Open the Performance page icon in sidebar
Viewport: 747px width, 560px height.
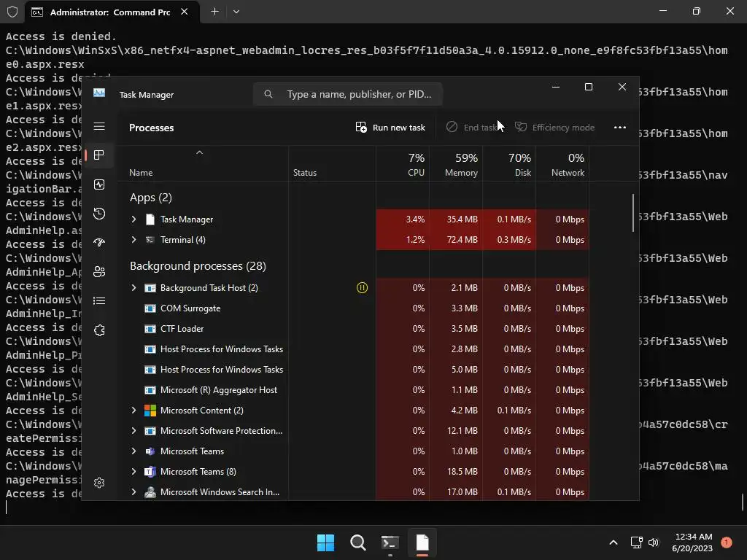tap(99, 184)
